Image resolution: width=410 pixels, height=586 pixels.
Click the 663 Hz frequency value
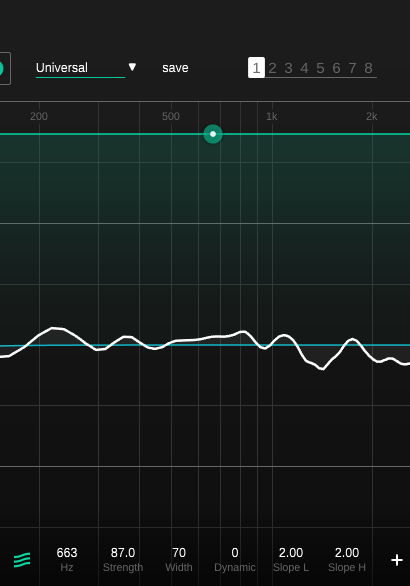[67, 552]
